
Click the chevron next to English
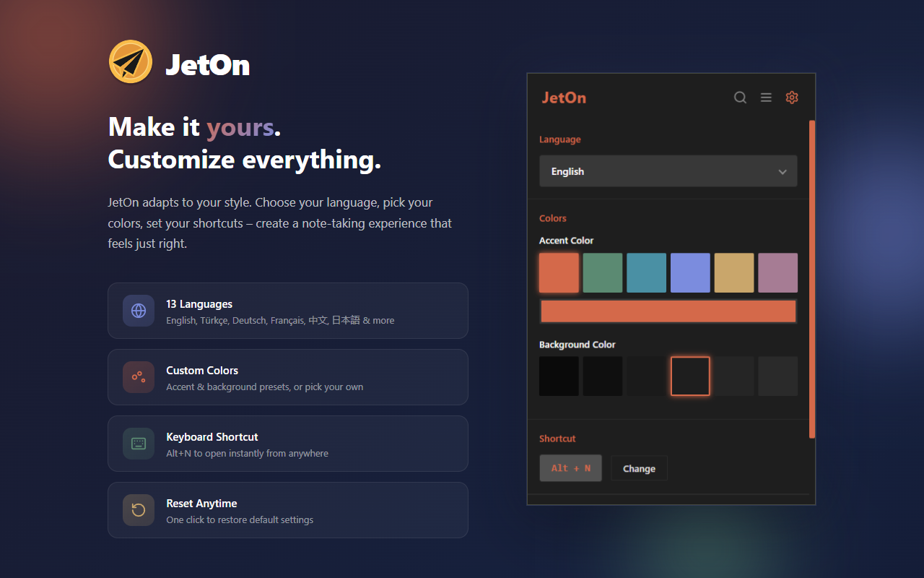(x=783, y=171)
